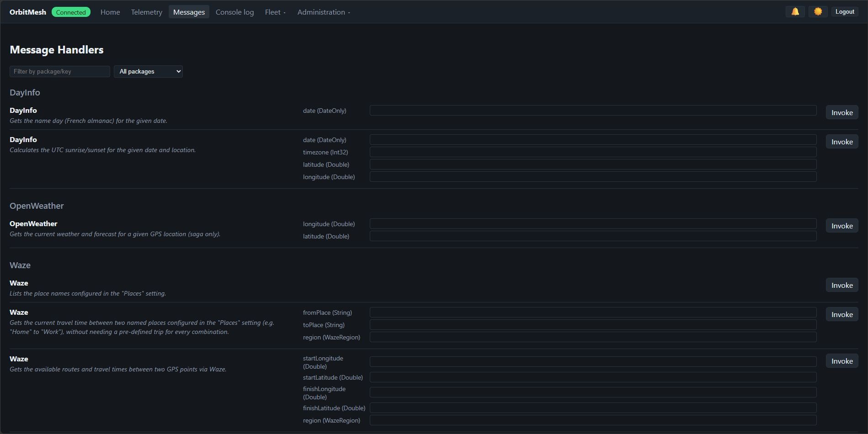The width and height of the screenshot is (868, 434).
Task: Click the finishLongitude (Double) field
Action: tap(593, 392)
